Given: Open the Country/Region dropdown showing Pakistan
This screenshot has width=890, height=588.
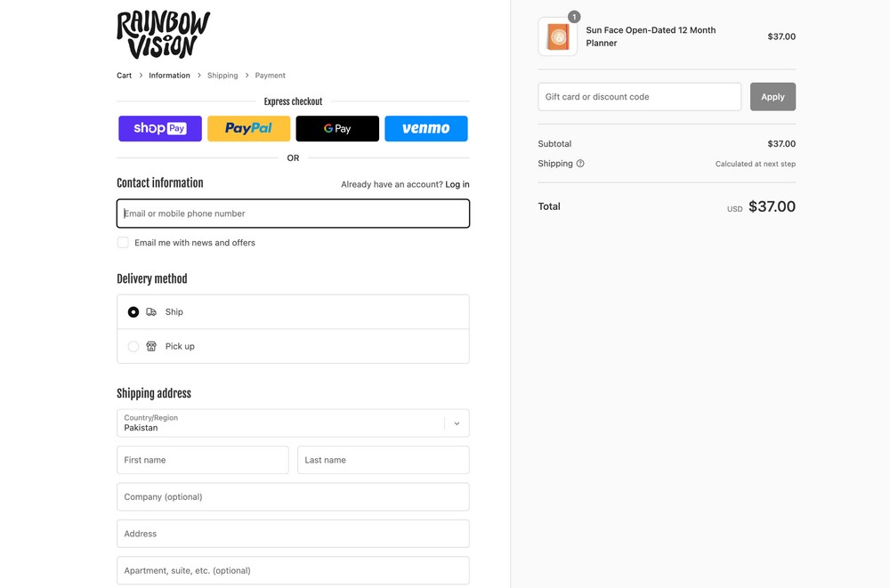Looking at the screenshot, I should [x=285, y=423].
